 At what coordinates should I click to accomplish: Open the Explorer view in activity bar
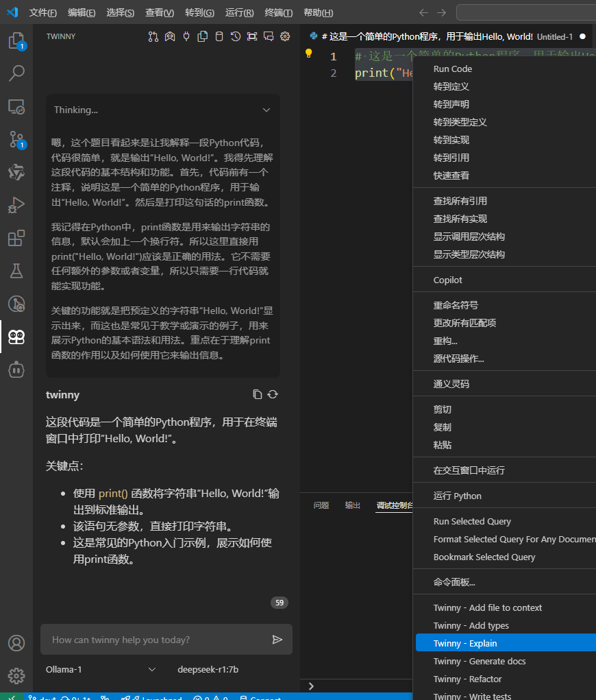tap(16, 41)
